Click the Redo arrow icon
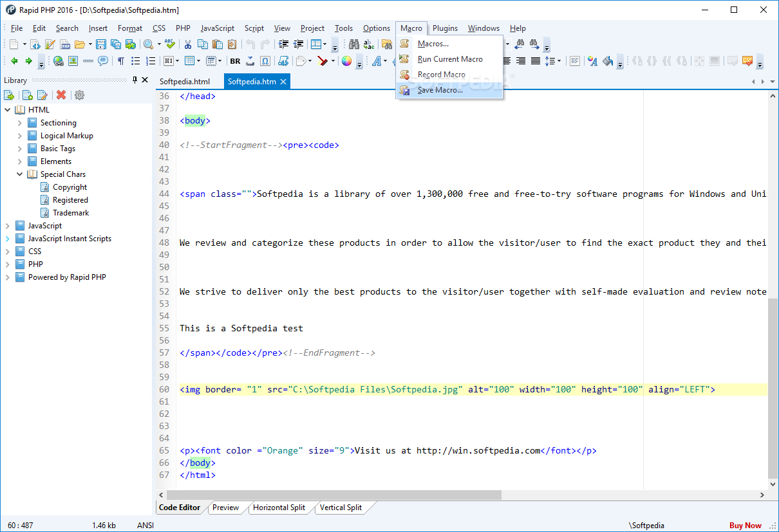This screenshot has height=532, width=779. click(x=265, y=44)
